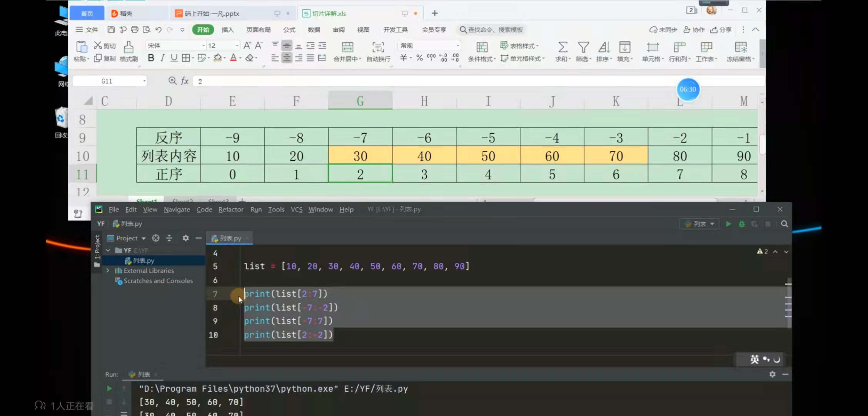
Task: Switch to the 插入 ribbon tab
Action: point(227,30)
